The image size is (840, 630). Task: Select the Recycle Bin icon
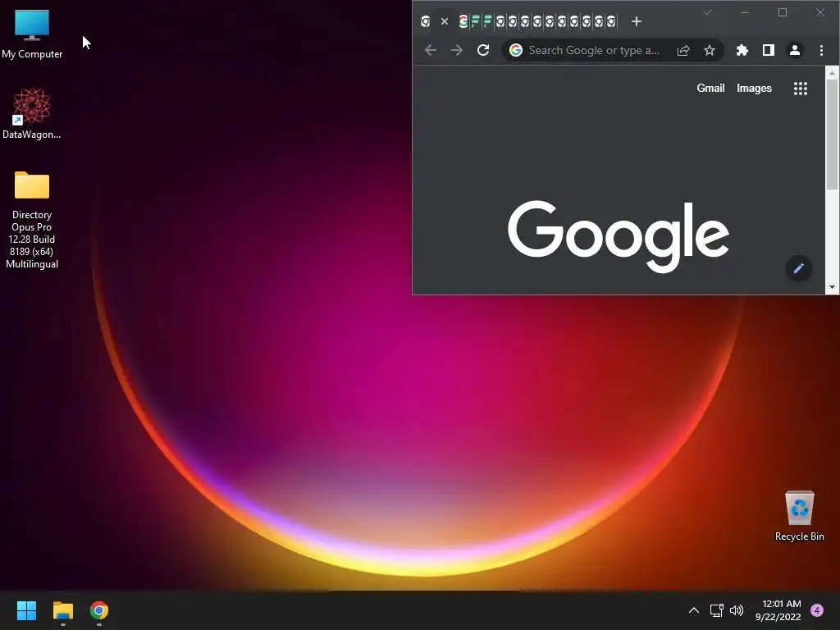(799, 517)
